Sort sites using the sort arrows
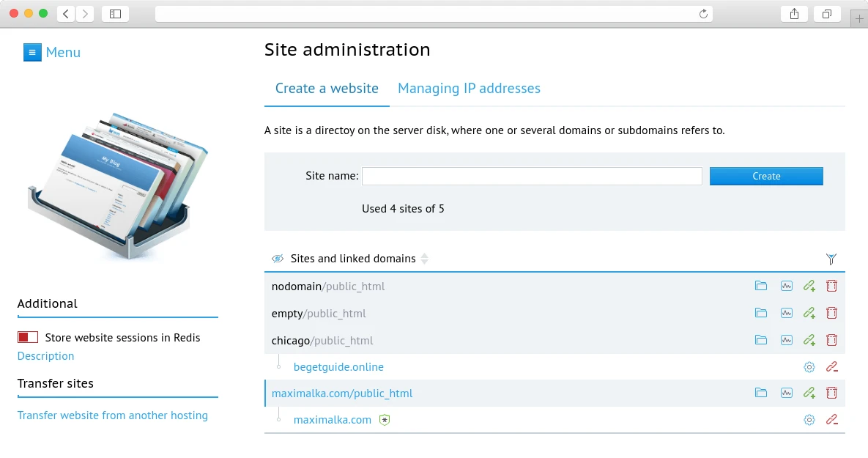Screen dimensions: 868x458 point(426,259)
